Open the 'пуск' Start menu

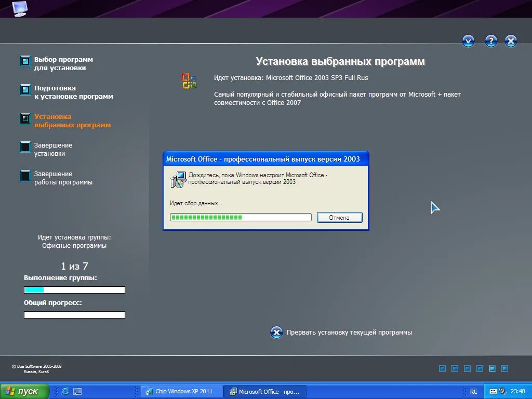pyautogui.click(x=24, y=391)
